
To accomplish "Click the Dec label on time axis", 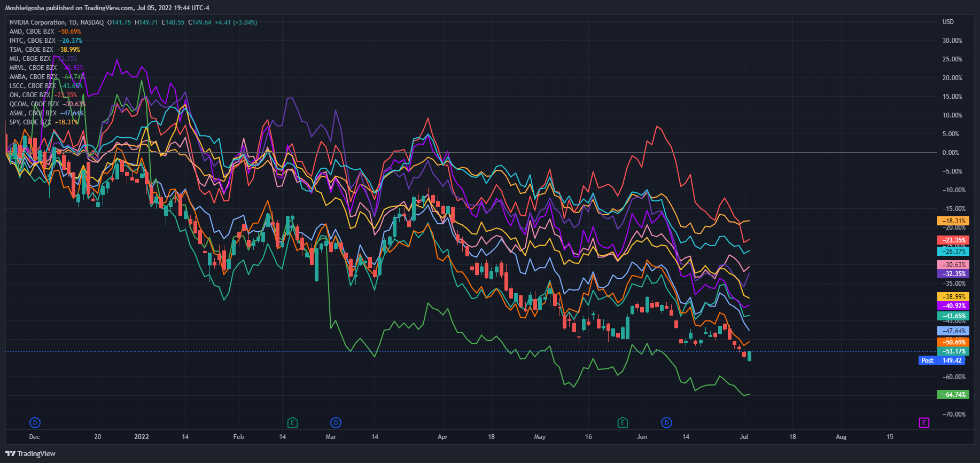I will click(x=34, y=437).
